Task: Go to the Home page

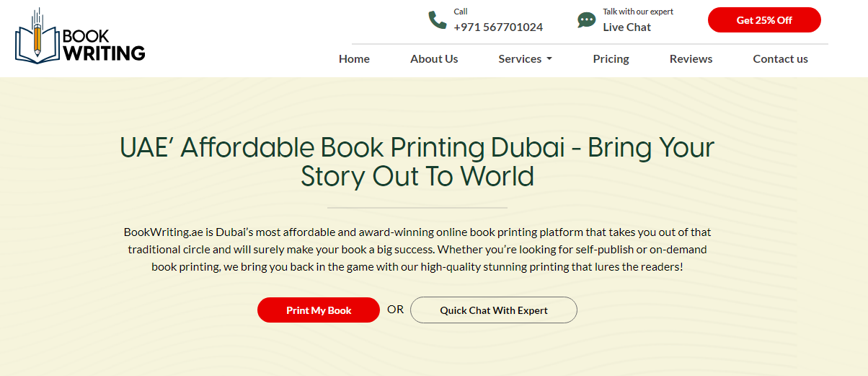Action: point(354,59)
